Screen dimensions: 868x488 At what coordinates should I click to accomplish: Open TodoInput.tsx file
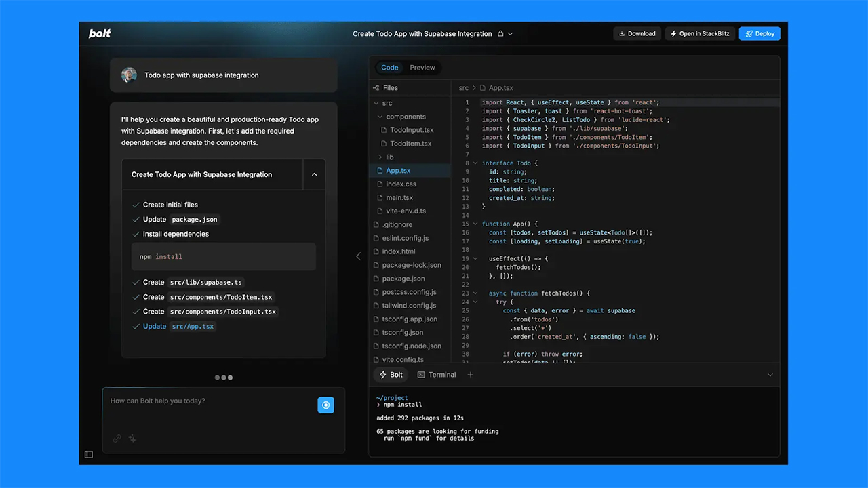click(x=410, y=130)
